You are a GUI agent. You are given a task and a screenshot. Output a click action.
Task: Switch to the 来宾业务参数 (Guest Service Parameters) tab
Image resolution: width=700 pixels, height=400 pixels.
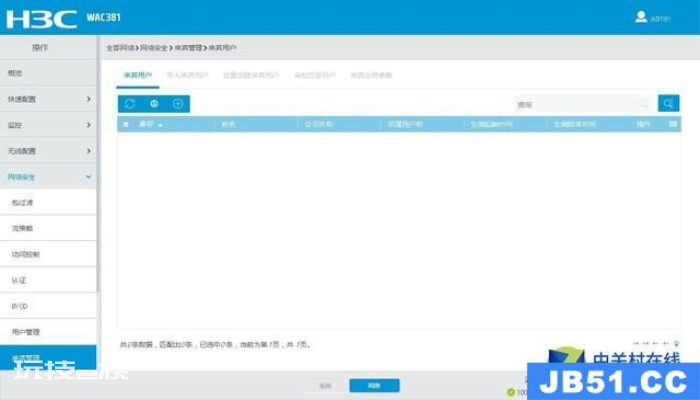pyautogui.click(x=371, y=75)
